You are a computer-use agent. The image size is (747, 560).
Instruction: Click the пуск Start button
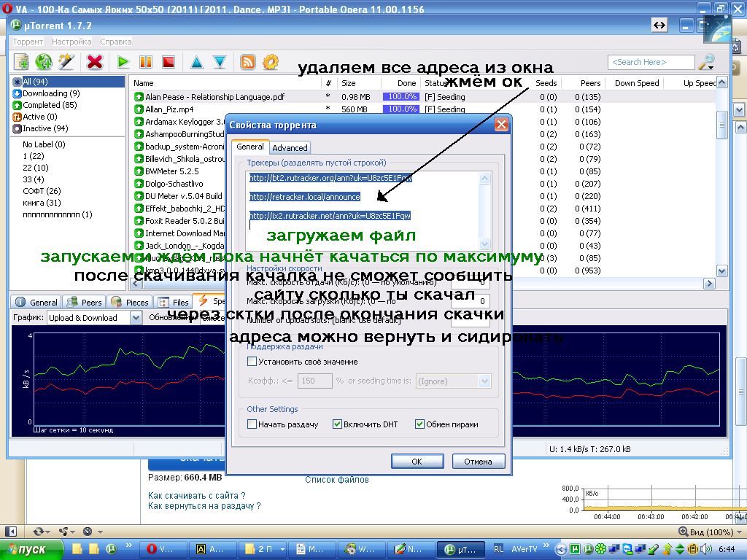click(x=31, y=549)
